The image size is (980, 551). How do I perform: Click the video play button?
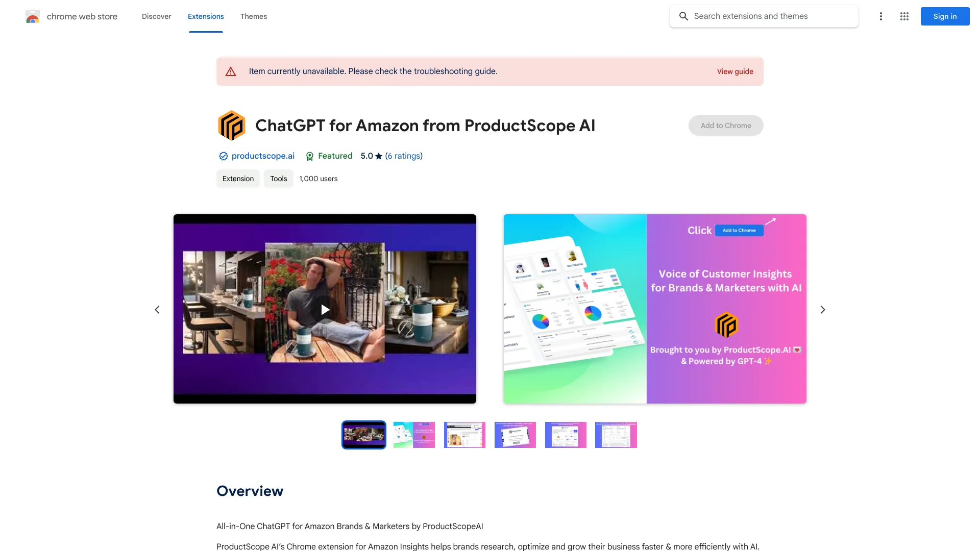pyautogui.click(x=325, y=309)
